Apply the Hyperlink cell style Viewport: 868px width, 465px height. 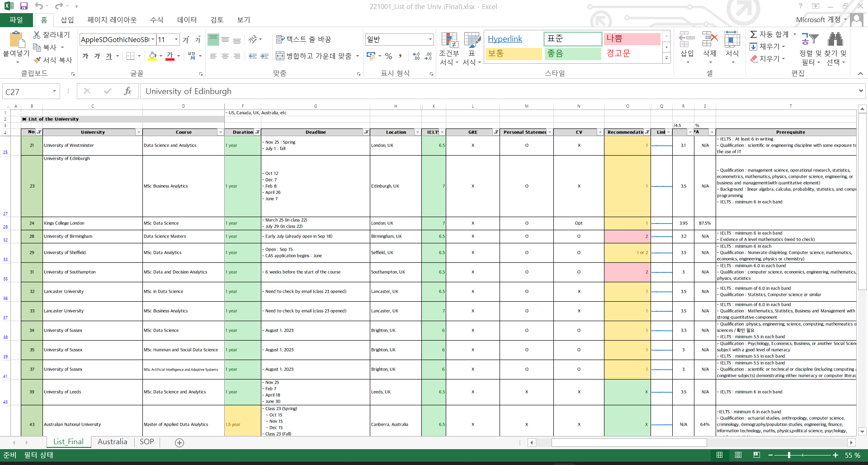click(513, 39)
